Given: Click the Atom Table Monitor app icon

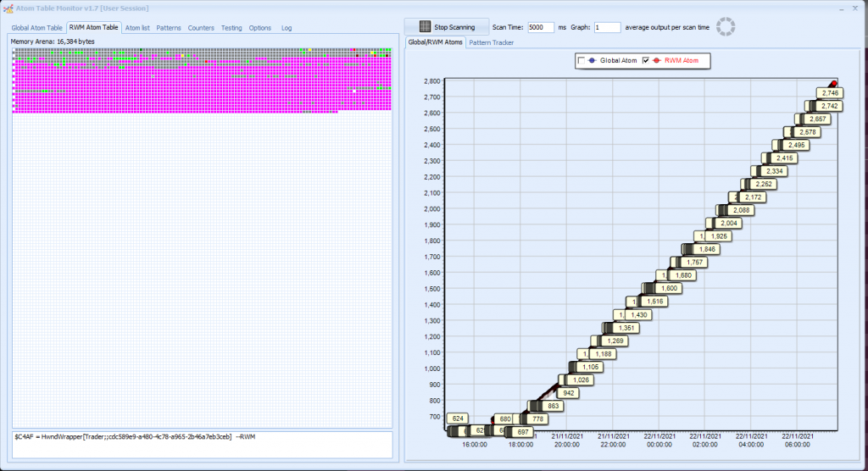Looking at the screenshot, I should point(8,8).
